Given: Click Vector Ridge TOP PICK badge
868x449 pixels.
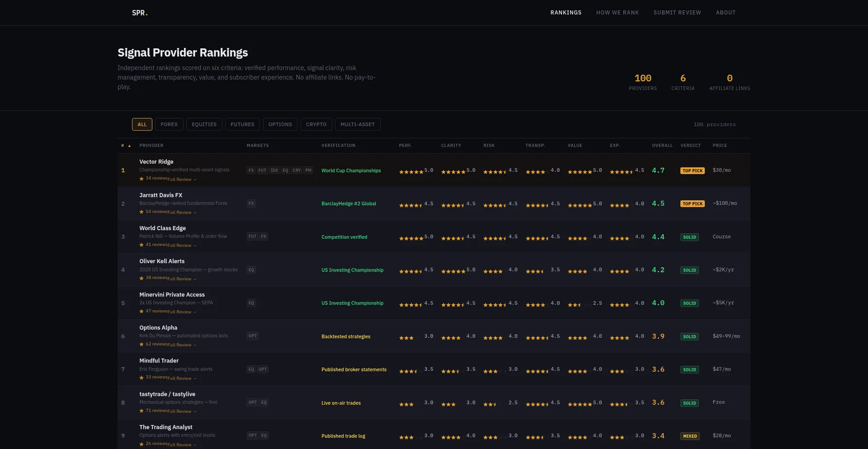Looking at the screenshot, I should click(693, 170).
